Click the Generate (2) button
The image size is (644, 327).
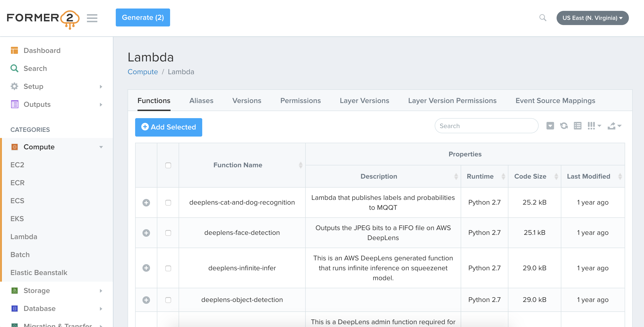(142, 17)
